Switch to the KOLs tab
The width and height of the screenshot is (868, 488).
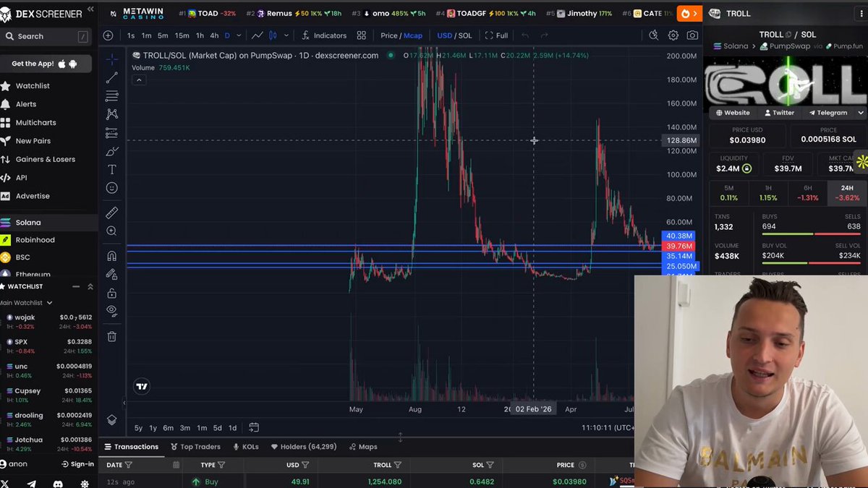pos(245,447)
